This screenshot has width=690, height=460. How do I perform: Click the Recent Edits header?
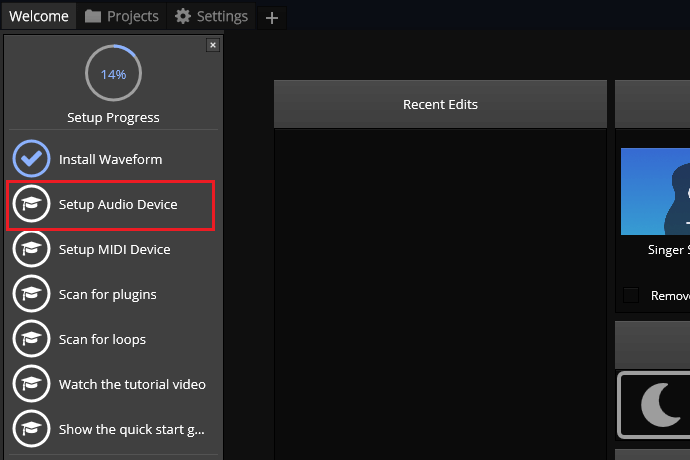[440, 104]
